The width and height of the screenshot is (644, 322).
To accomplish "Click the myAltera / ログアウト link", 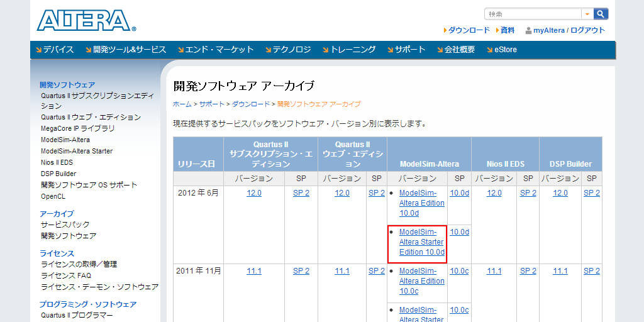I will pos(569,30).
